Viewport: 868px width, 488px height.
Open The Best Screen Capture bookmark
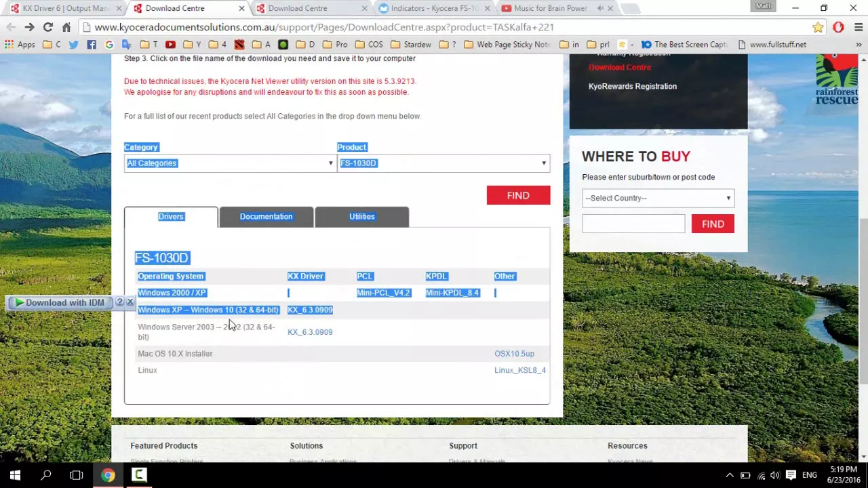pos(684,45)
